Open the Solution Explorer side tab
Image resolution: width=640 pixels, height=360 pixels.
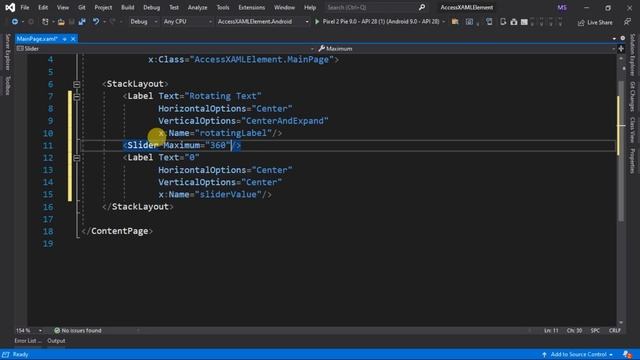coord(632,55)
